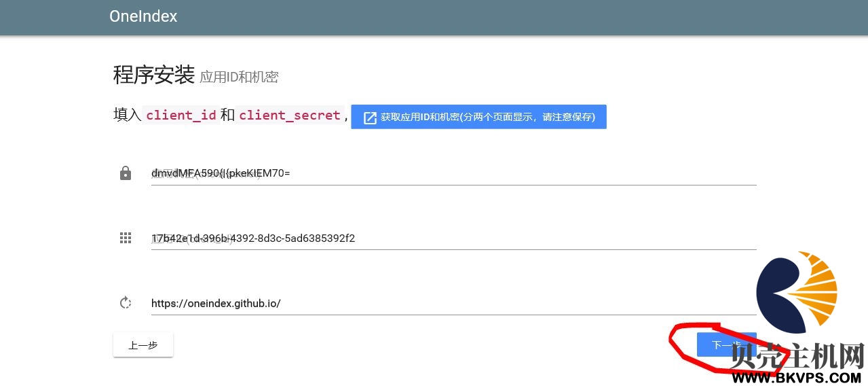The image size is (868, 390).
Task: Open the get app ID and secret link button
Action: (478, 117)
